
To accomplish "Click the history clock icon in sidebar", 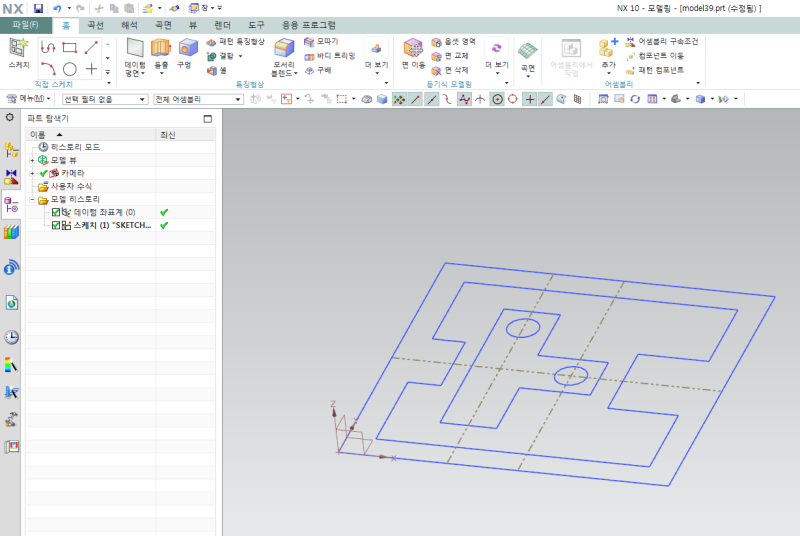I will (x=12, y=337).
